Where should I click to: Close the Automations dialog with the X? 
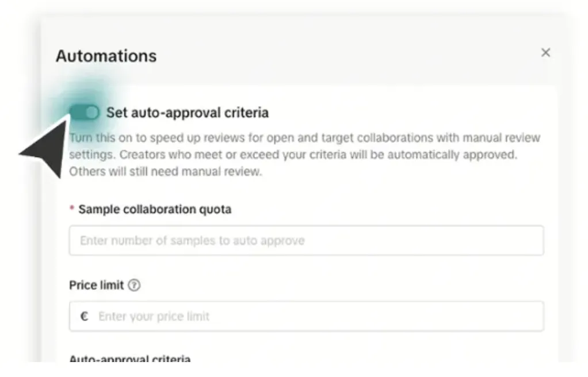pos(545,53)
